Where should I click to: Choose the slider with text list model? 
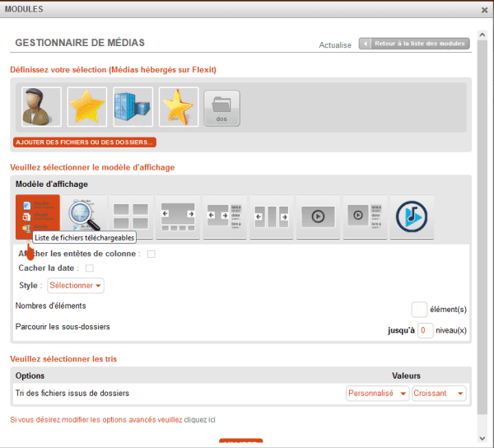tap(223, 217)
